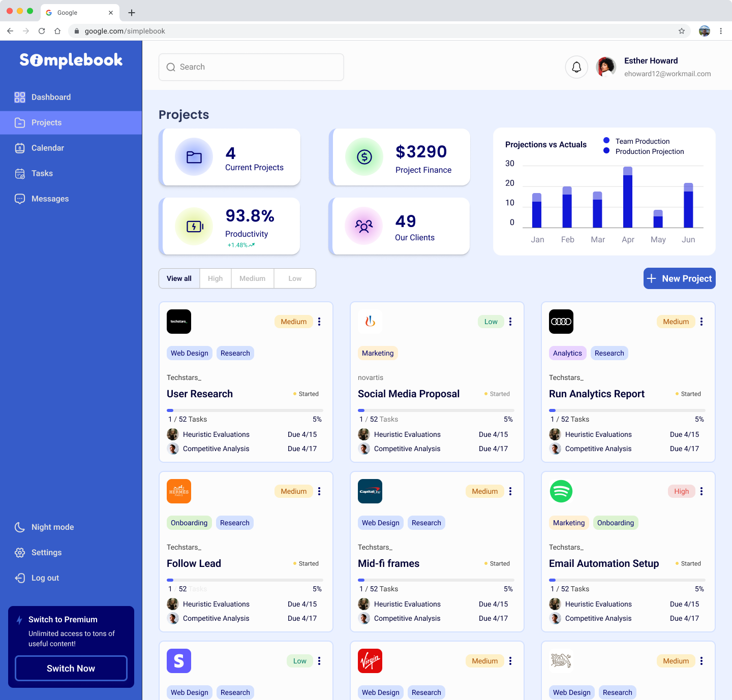Viewport: 732px width, 700px height.
Task: Click the Mid-fi frames progress bar
Action: pos(436,580)
